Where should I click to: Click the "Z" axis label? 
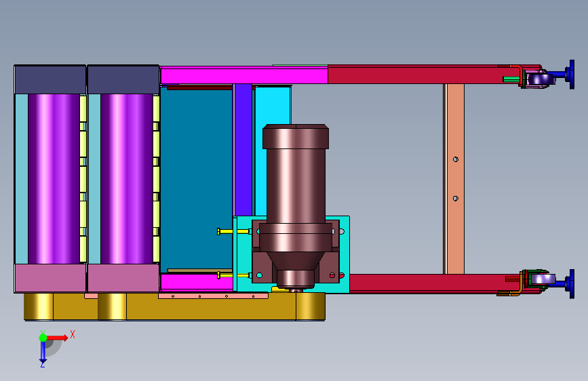tap(42, 364)
